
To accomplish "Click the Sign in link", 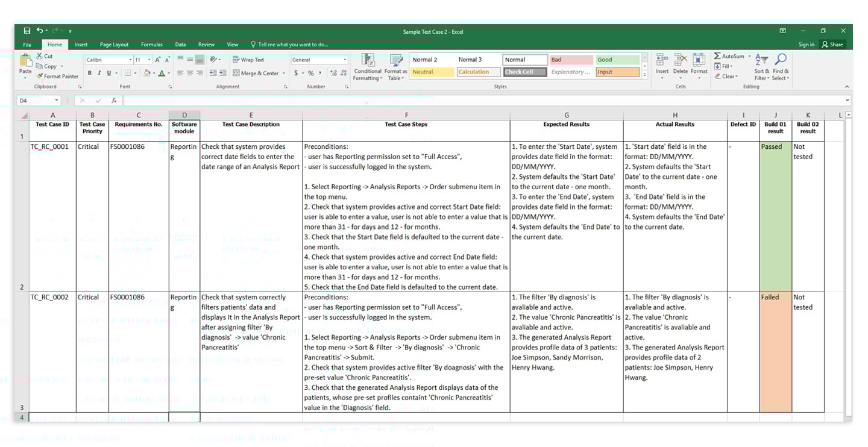I will 806,45.
